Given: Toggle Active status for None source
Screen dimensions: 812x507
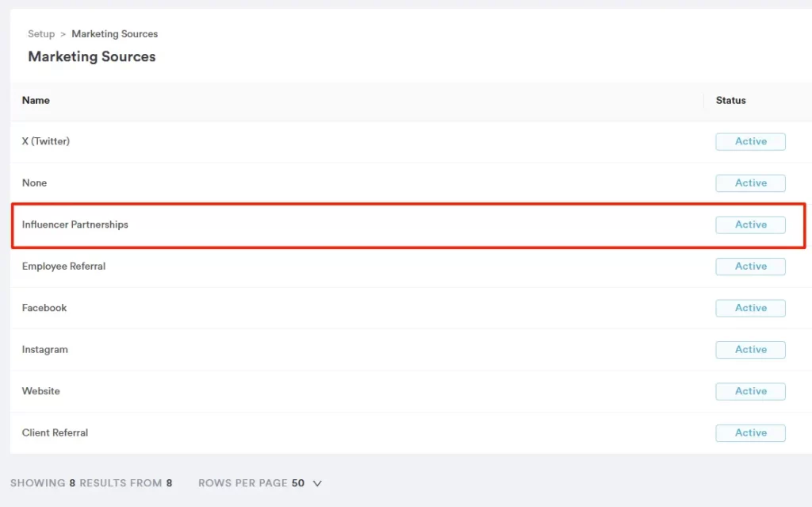Looking at the screenshot, I should point(750,183).
